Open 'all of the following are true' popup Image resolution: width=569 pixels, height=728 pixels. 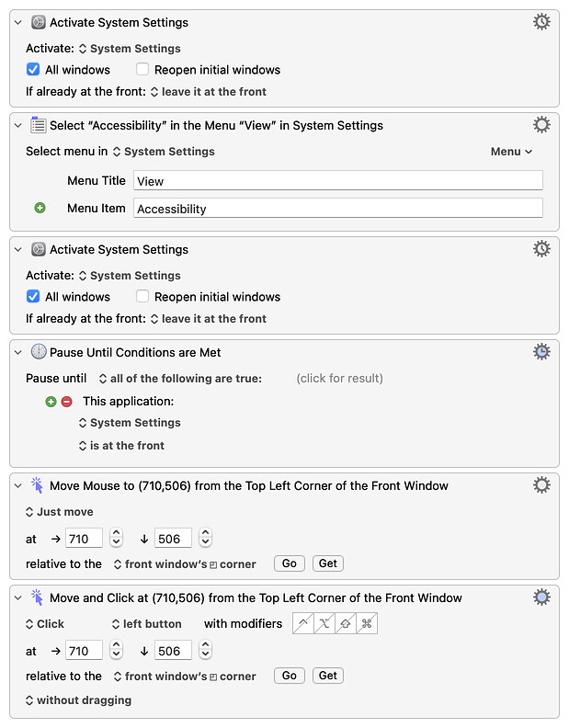(180, 379)
